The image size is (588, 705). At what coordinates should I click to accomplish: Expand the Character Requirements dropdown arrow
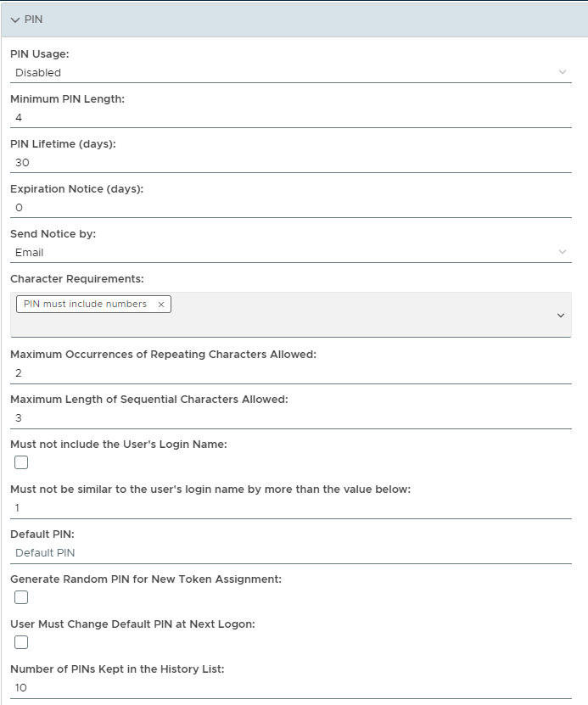point(560,316)
